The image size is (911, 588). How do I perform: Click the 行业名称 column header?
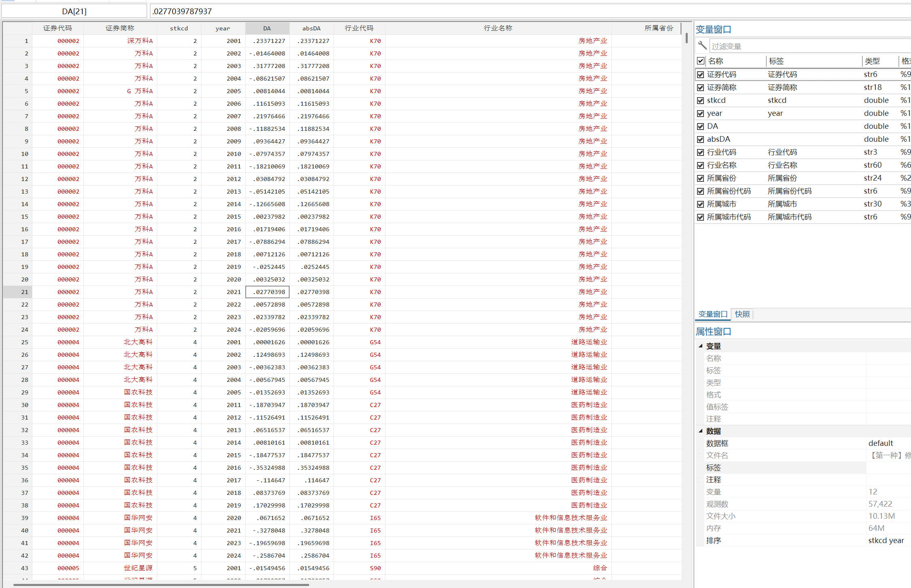(x=498, y=28)
